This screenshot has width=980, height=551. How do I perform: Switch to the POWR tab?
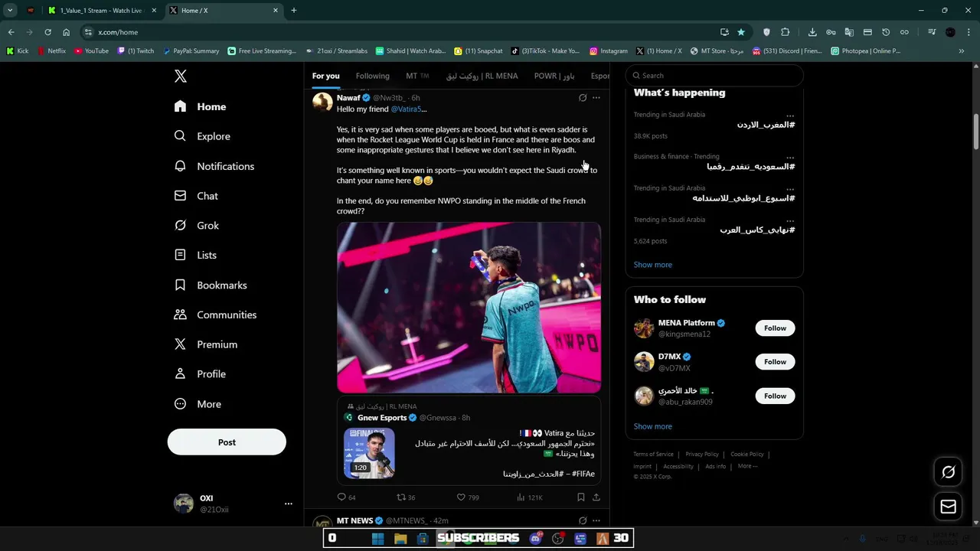coord(554,76)
